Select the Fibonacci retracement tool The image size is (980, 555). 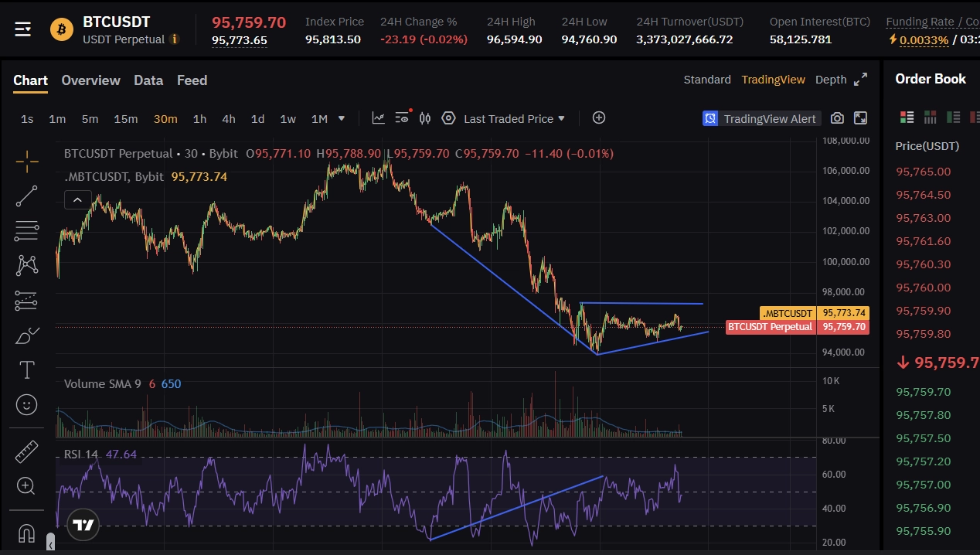coord(27,230)
